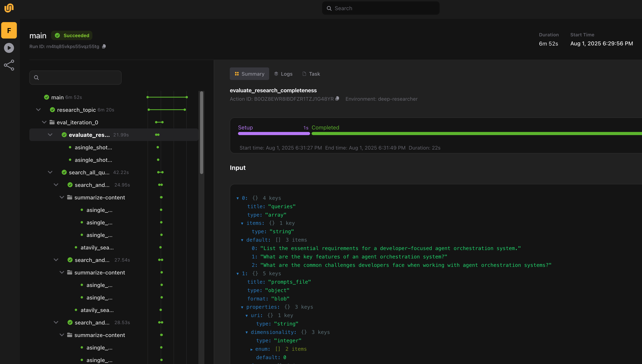Select search_all_qu... 42.22s row

114,172
